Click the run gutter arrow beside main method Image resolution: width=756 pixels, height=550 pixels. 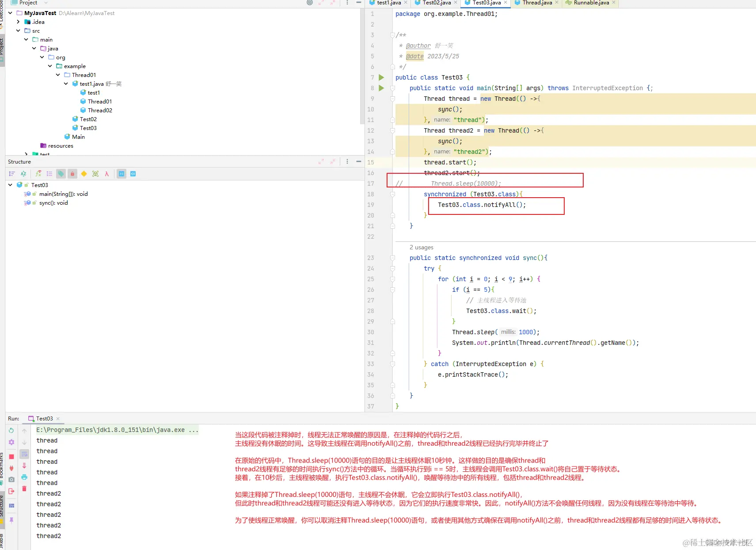381,88
